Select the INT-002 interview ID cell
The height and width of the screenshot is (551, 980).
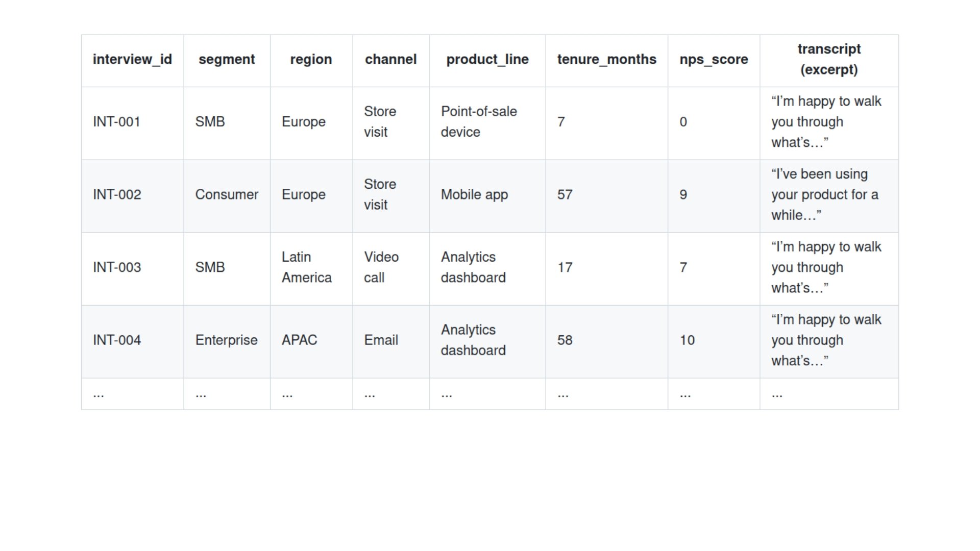[117, 195]
